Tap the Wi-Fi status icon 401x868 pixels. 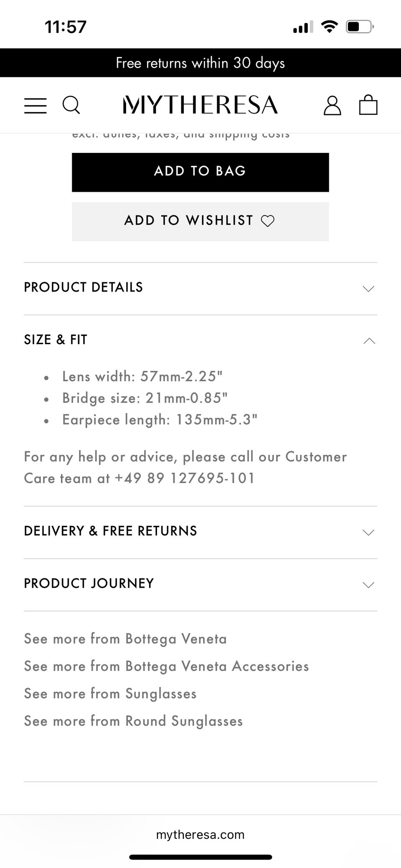[329, 27]
